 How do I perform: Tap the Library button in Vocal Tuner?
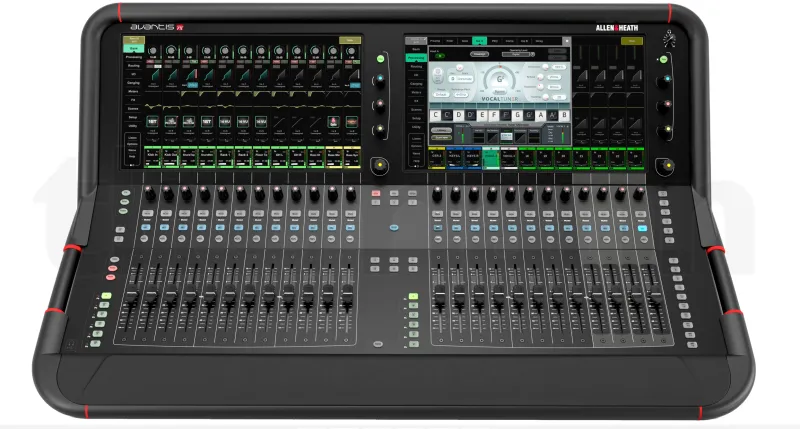click(441, 130)
